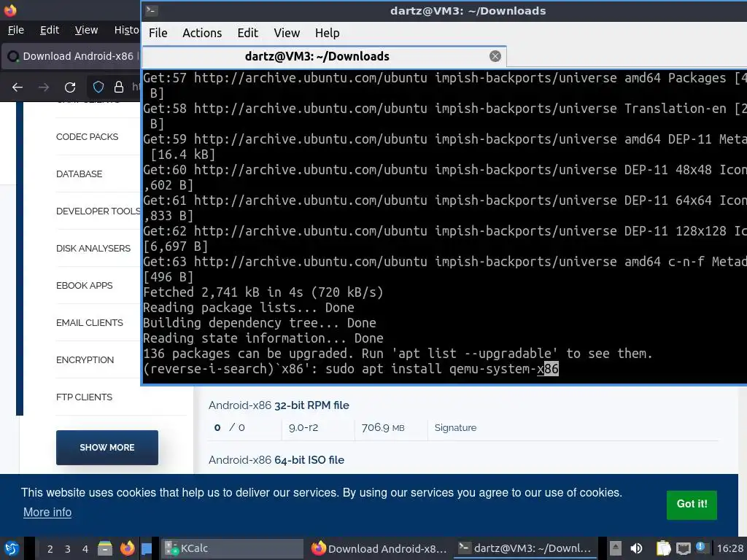747x560 pixels.
Task: Switch to virtual desktop 4
Action: click(x=85, y=549)
